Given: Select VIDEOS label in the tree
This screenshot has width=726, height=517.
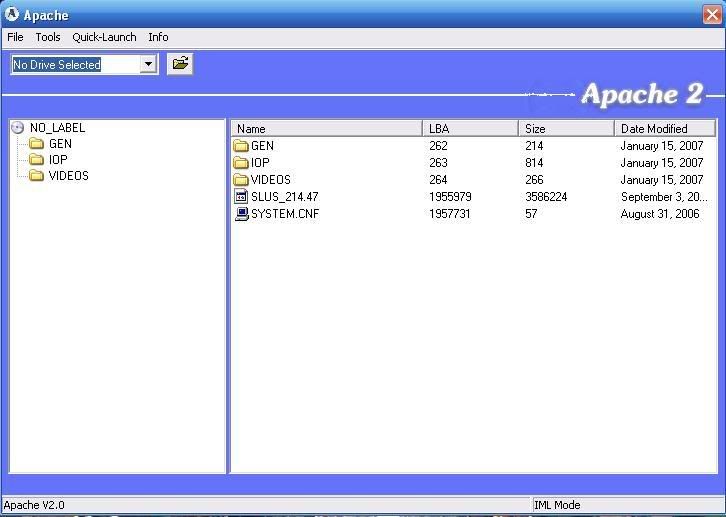Looking at the screenshot, I should [x=69, y=175].
